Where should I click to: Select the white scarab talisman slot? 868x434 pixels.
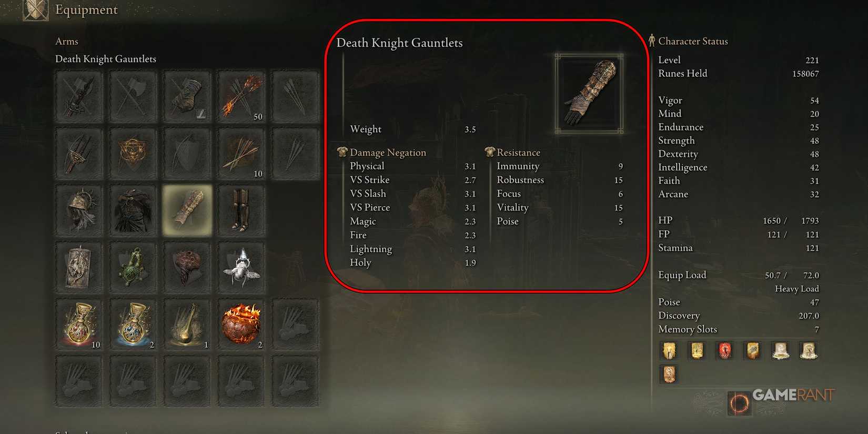point(241,267)
